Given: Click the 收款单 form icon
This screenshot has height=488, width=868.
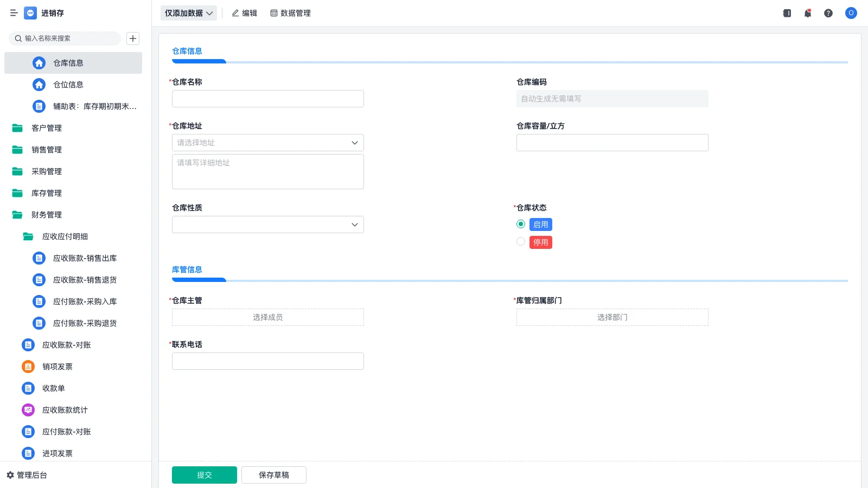Looking at the screenshot, I should [28, 388].
